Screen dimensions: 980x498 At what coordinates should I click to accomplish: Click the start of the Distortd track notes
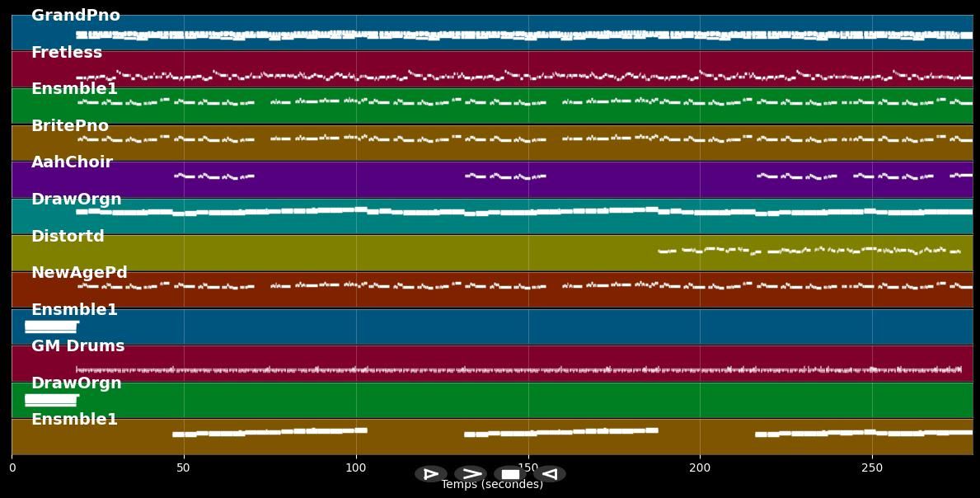coord(662,251)
